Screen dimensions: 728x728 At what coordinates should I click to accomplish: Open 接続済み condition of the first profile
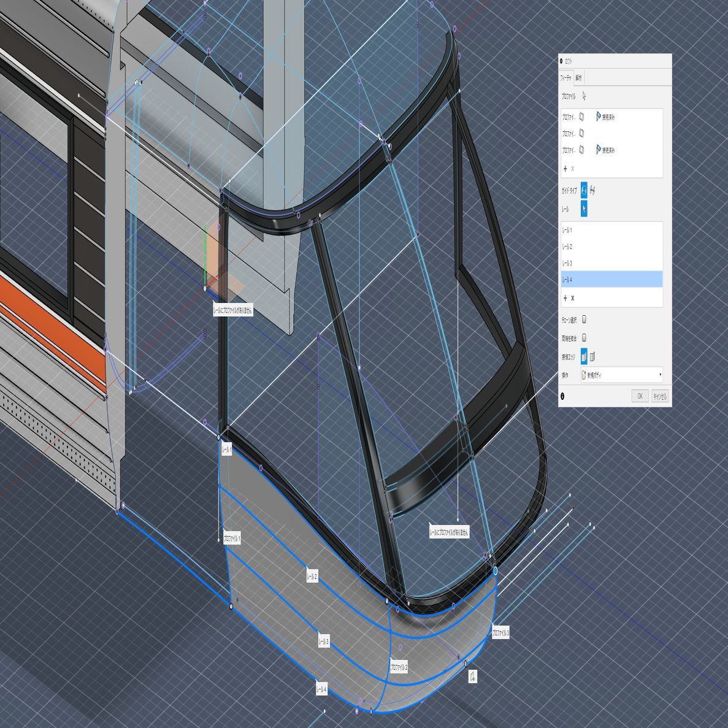(605, 117)
